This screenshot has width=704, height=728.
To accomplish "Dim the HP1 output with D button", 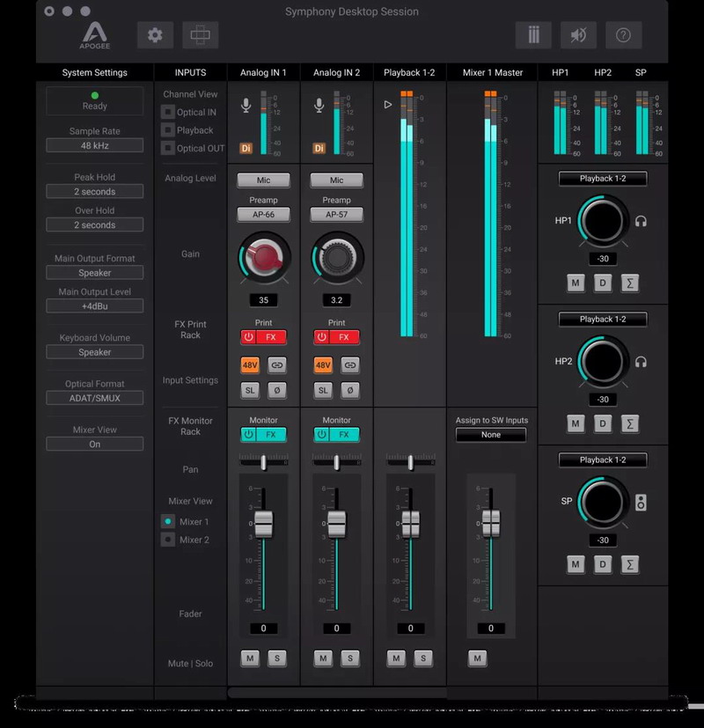I will (603, 283).
